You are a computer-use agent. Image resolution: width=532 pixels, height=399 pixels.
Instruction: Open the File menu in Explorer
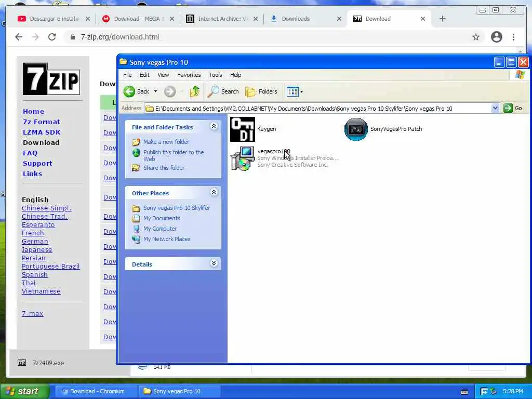pos(128,75)
